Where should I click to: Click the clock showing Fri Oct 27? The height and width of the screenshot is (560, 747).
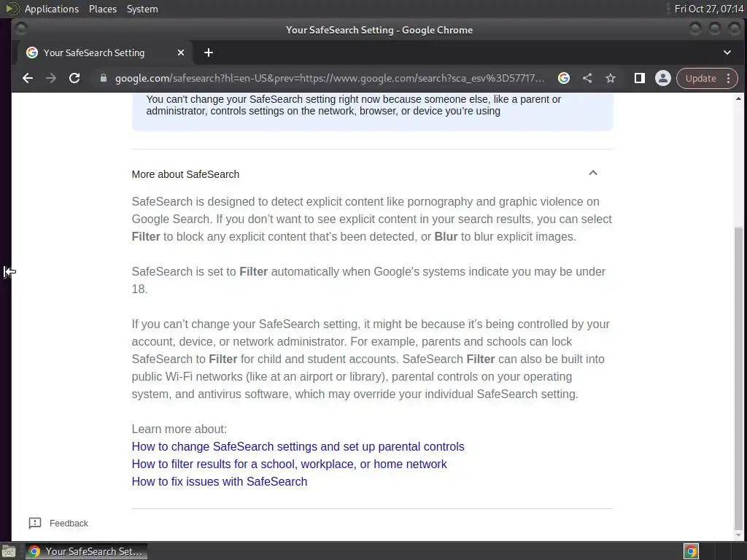tap(709, 9)
